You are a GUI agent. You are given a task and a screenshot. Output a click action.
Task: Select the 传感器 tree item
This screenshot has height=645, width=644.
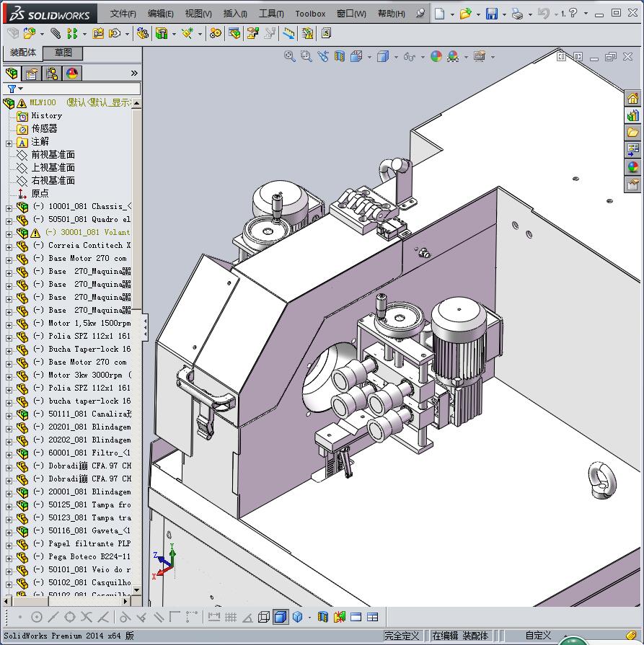point(45,128)
